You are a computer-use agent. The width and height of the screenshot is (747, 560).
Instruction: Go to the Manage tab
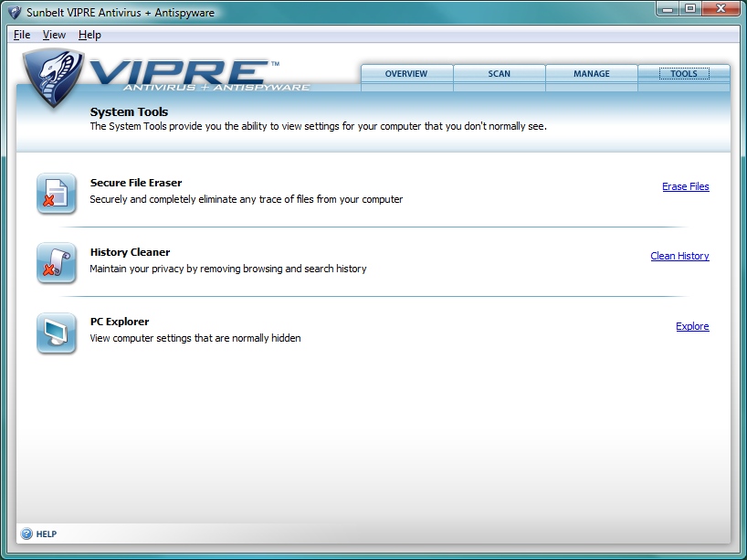pos(591,74)
